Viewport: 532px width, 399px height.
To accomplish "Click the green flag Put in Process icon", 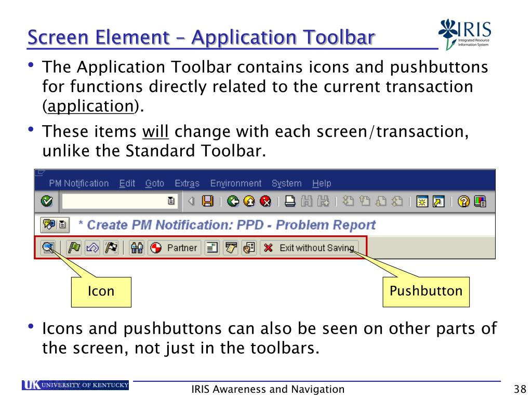I will 74,247.
